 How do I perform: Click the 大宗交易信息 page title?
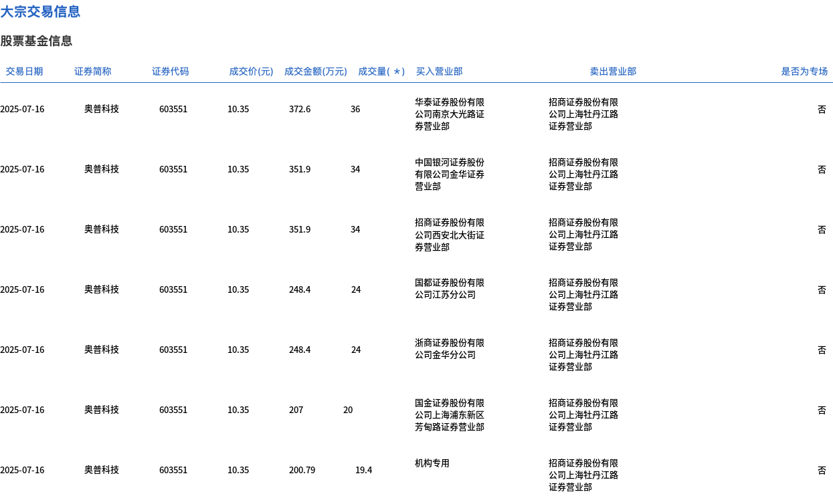(x=40, y=11)
